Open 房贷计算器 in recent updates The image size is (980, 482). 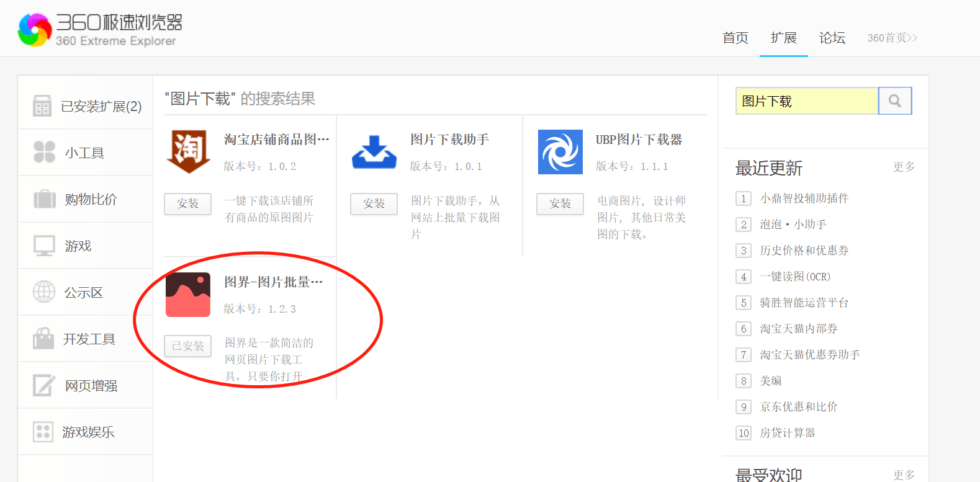point(788,433)
